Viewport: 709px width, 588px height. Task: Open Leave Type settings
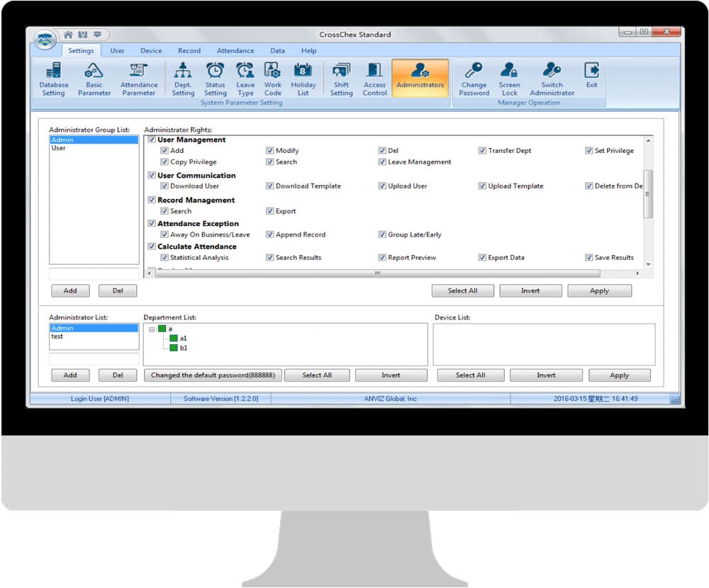click(245, 79)
